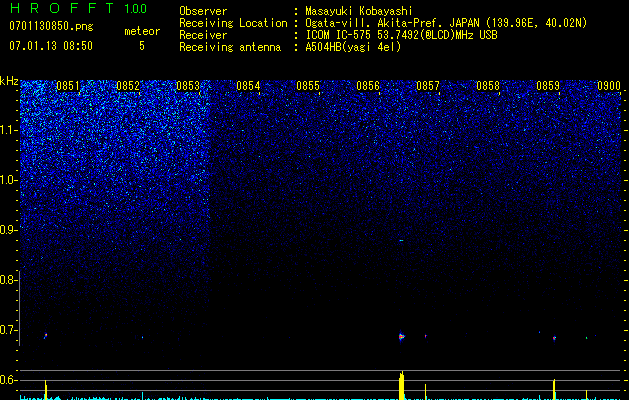Click the meteor count value 5
The width and height of the screenshot is (629, 400).
[x=142, y=46]
